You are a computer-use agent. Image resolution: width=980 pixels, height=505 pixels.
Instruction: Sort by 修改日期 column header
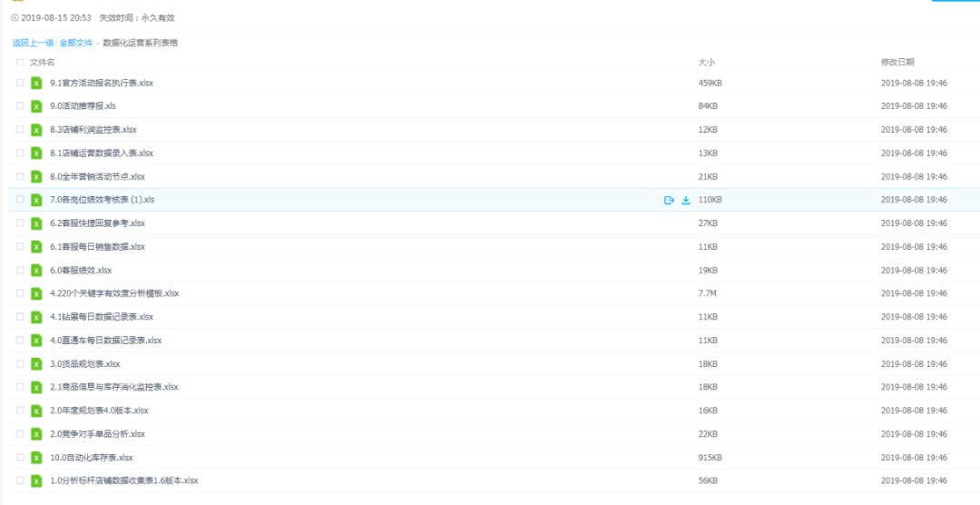point(897,62)
